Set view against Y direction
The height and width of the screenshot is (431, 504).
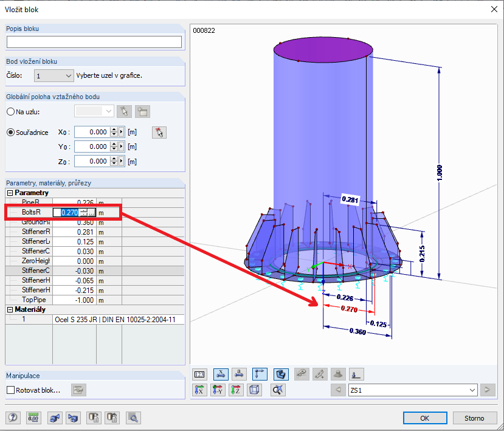click(218, 390)
